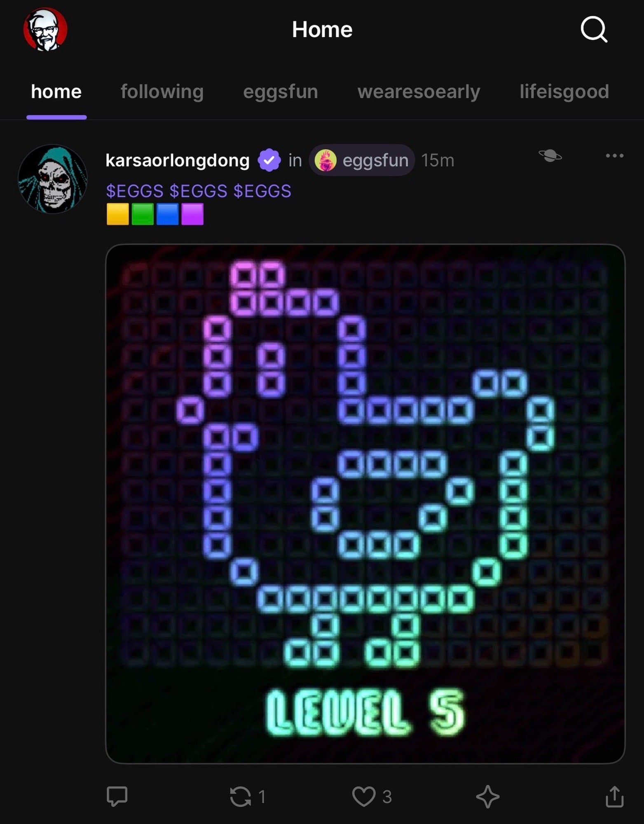Viewport: 644px width, 824px height.
Task: Open the three-dot post options menu
Action: [x=614, y=156]
